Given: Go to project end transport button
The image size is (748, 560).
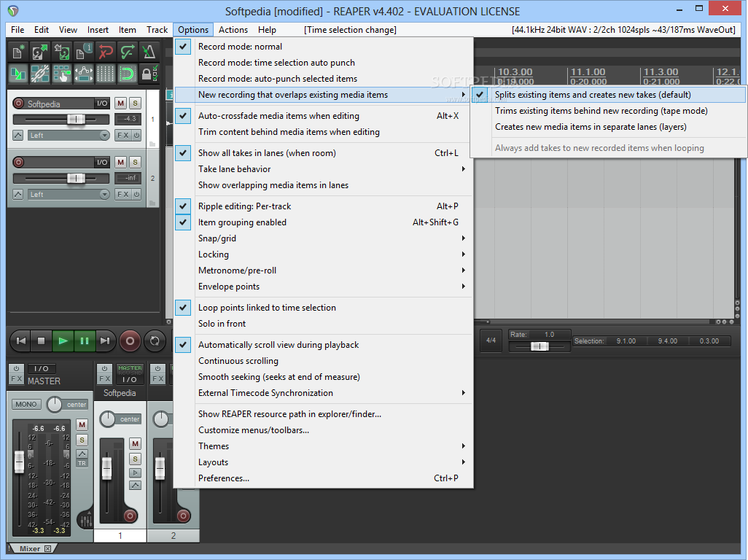Looking at the screenshot, I should (106, 341).
